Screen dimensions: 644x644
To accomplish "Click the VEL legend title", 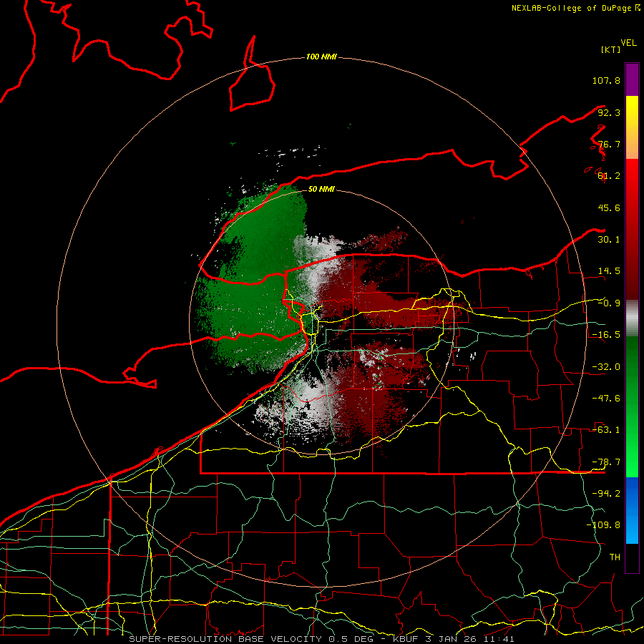I will click(628, 43).
